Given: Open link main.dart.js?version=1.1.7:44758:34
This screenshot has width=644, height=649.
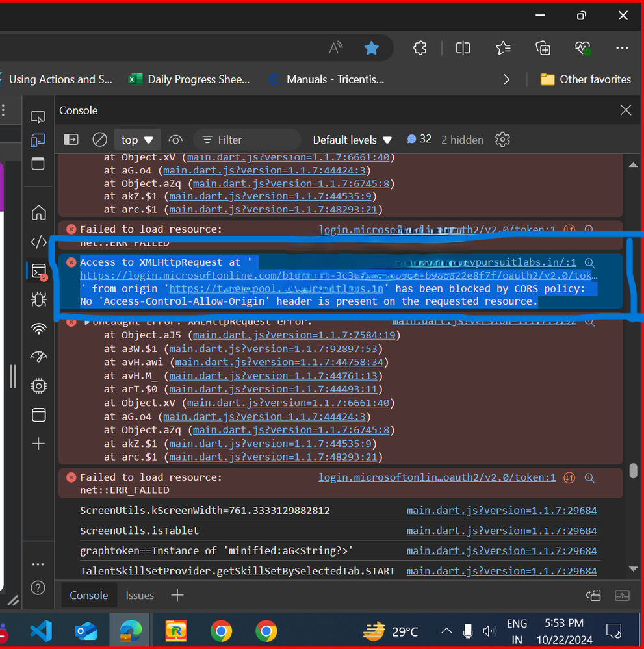Looking at the screenshot, I should (279, 362).
